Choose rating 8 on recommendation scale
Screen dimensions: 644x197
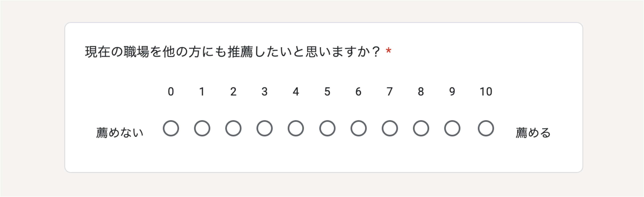(x=421, y=128)
